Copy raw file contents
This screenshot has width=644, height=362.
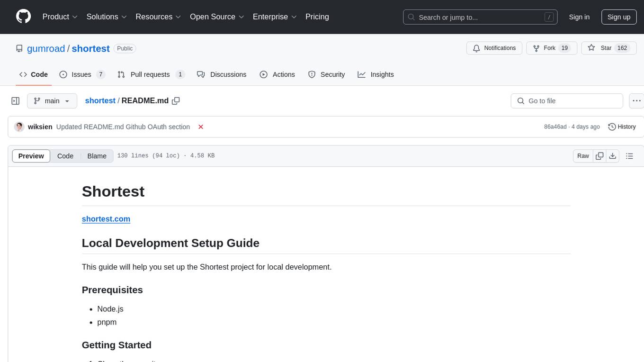[x=599, y=156]
